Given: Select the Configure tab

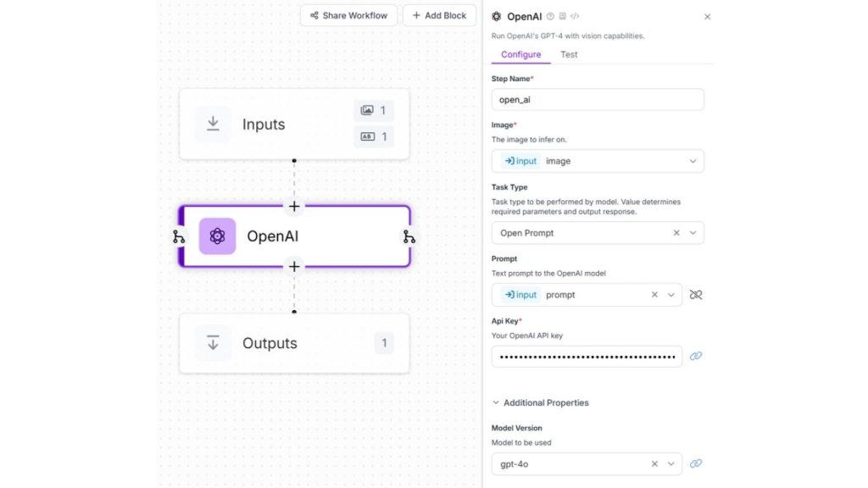Looking at the screenshot, I should [x=521, y=54].
